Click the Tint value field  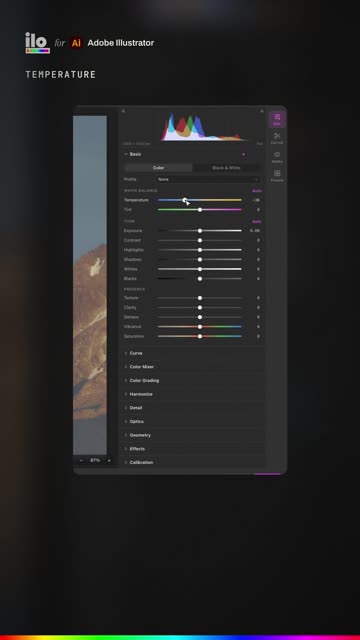[258, 209]
